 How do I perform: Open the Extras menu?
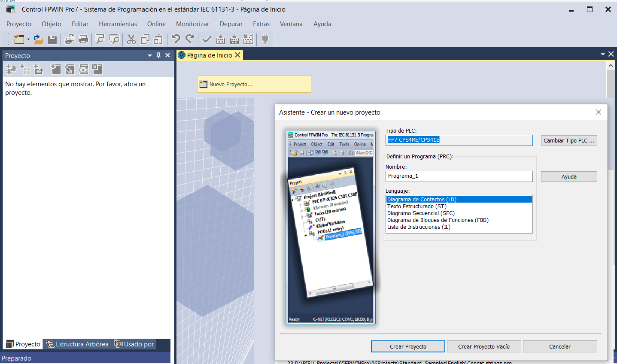(x=261, y=24)
